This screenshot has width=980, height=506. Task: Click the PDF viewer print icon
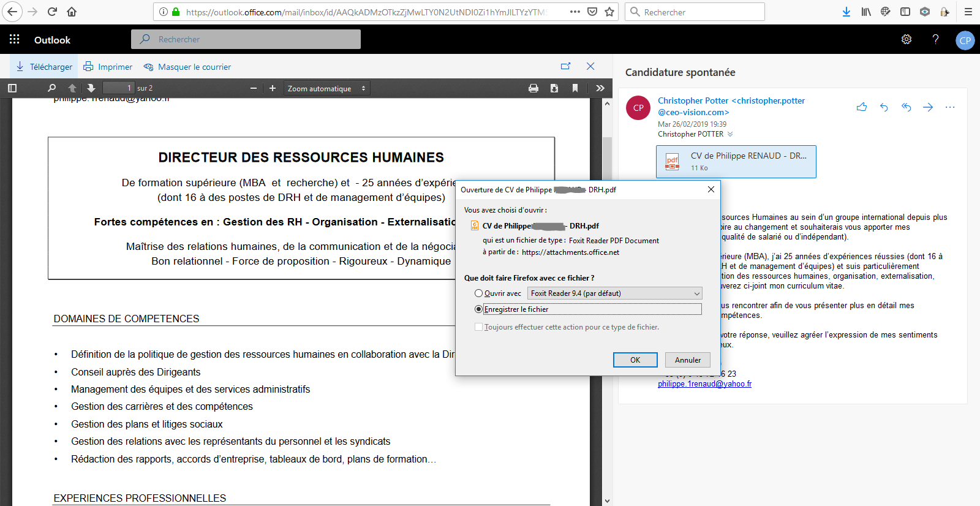point(533,88)
